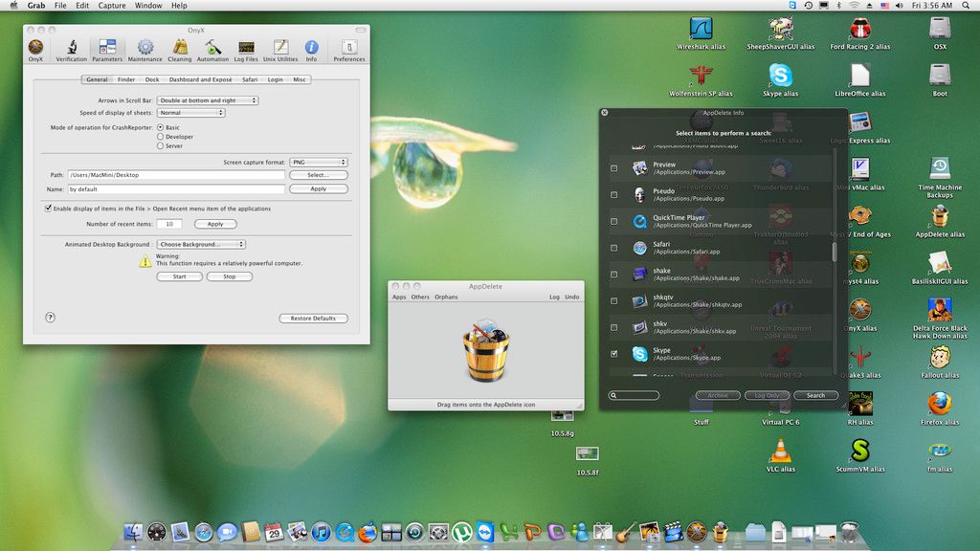Click Number of recent items field
This screenshot has height=551, width=980.
[169, 224]
